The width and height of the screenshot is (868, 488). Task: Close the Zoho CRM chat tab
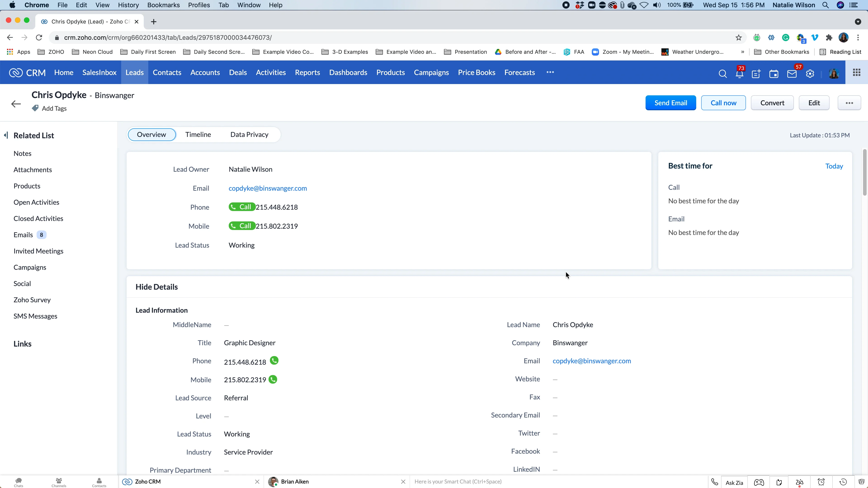257,482
